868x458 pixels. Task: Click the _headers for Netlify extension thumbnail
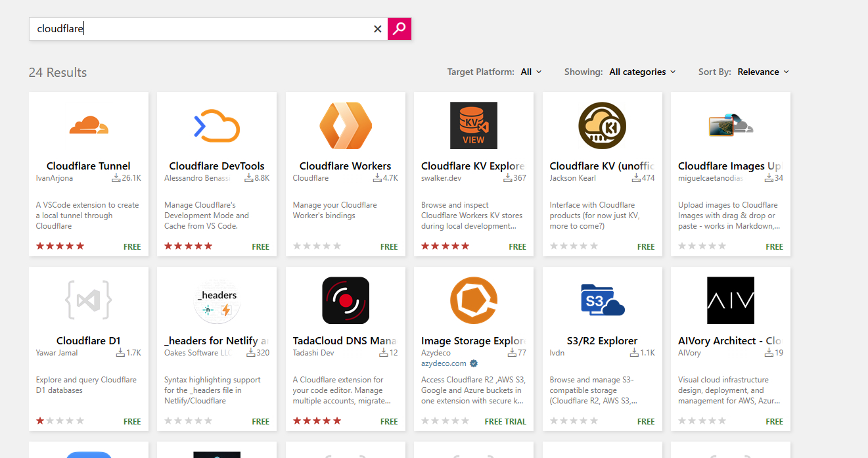217,300
